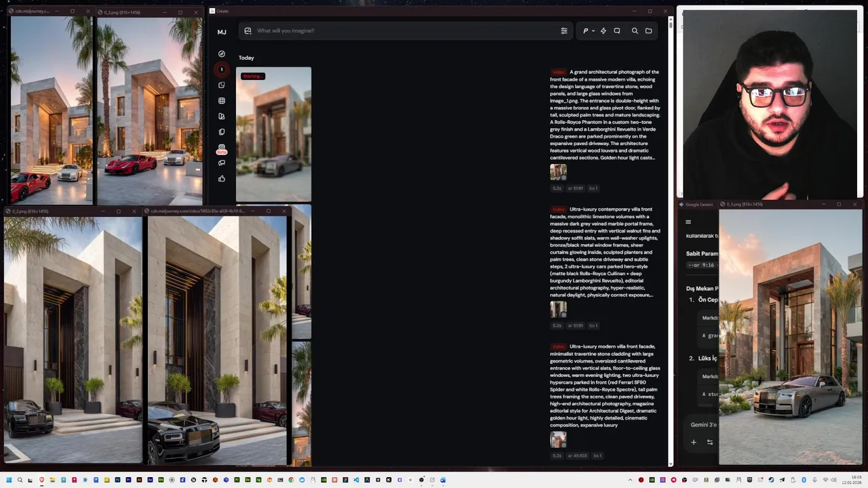Open the hamburger menu in Google Gemini window
Image resolution: width=868 pixels, height=488 pixels.
click(688, 222)
